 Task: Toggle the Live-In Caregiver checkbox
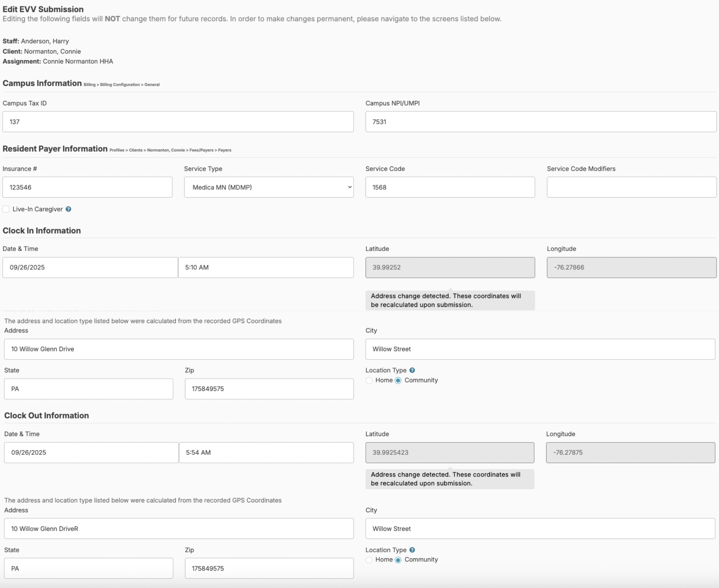[6, 209]
